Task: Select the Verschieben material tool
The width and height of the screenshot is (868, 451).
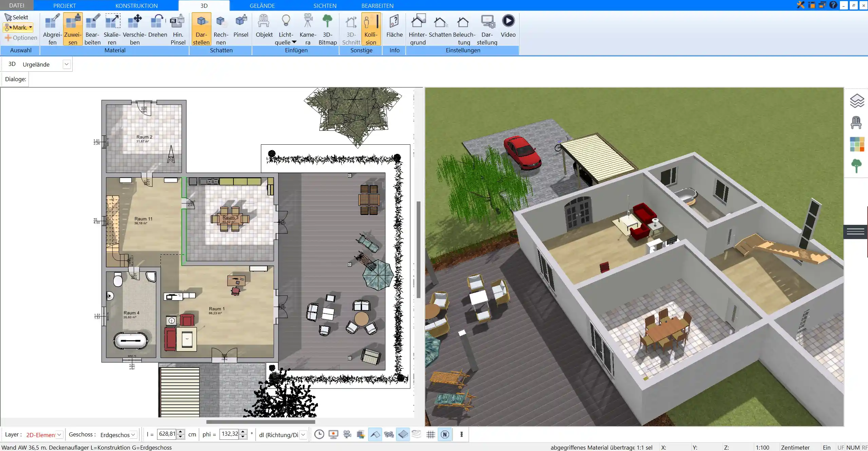Action: pos(134,29)
